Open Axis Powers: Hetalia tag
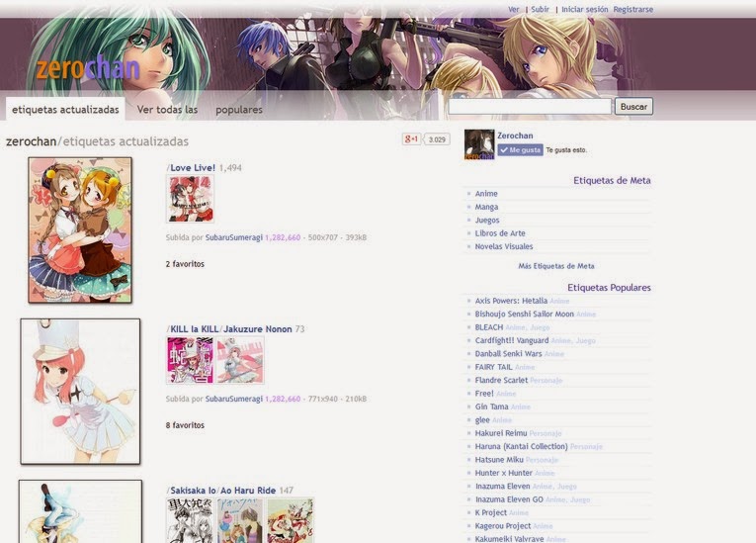This screenshot has height=543, width=756. (511, 301)
